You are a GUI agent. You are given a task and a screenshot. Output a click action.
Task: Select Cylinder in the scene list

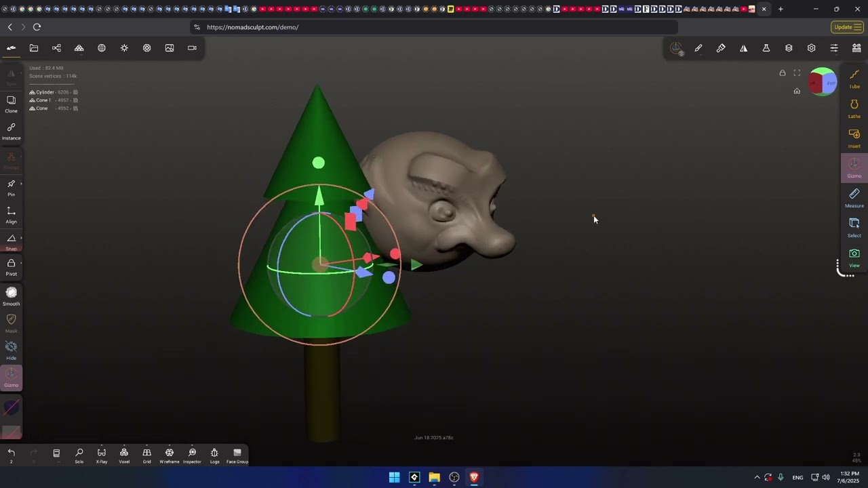coord(54,92)
